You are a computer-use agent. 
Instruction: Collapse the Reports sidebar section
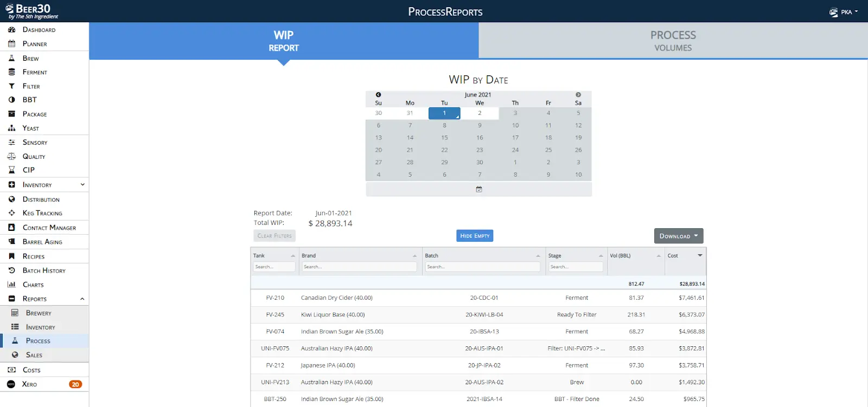[x=82, y=299]
